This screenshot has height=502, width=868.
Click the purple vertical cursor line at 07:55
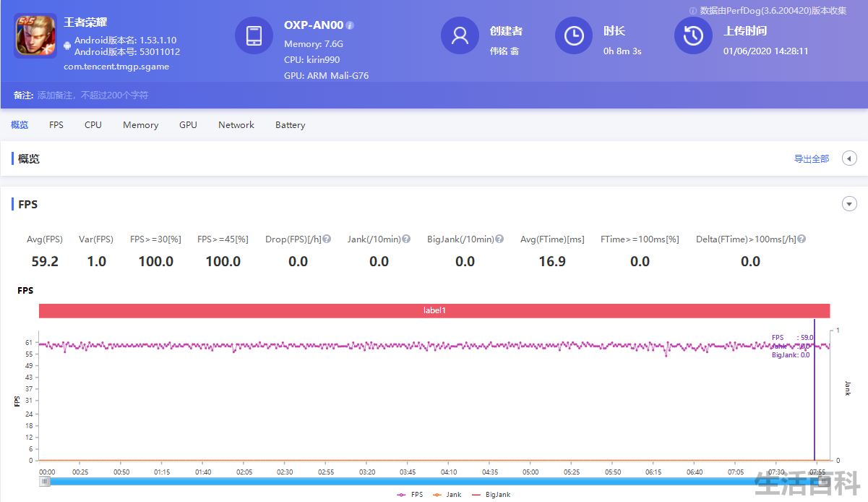point(815,391)
